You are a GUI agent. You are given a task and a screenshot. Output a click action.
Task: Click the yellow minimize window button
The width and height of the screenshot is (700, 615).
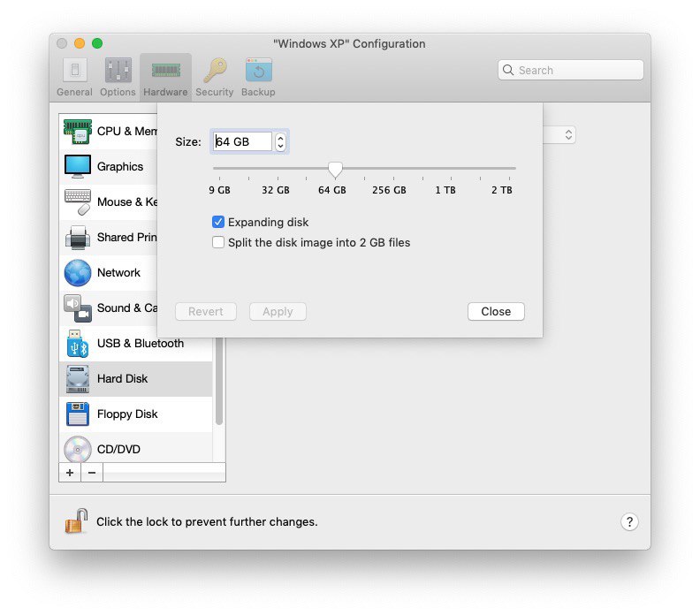(x=80, y=43)
